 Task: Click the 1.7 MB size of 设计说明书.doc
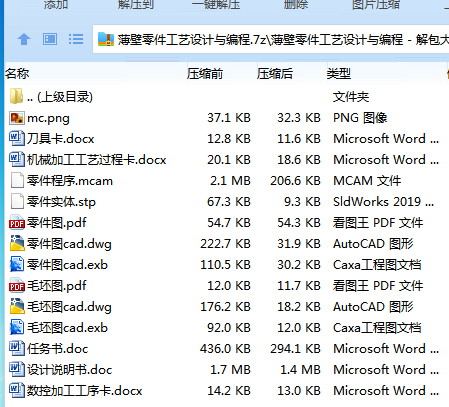[230, 370]
